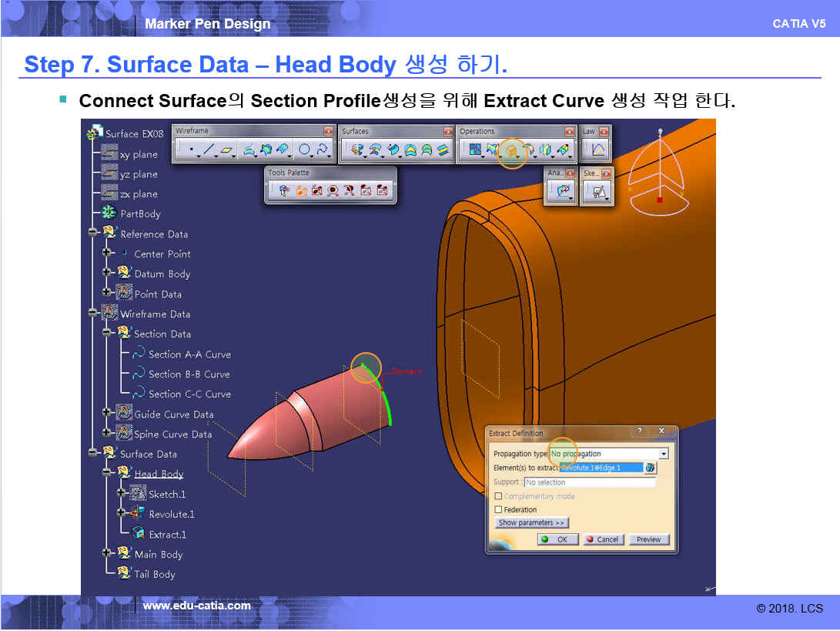
Task: Collapse the Section Data tree node
Action: click(107, 333)
